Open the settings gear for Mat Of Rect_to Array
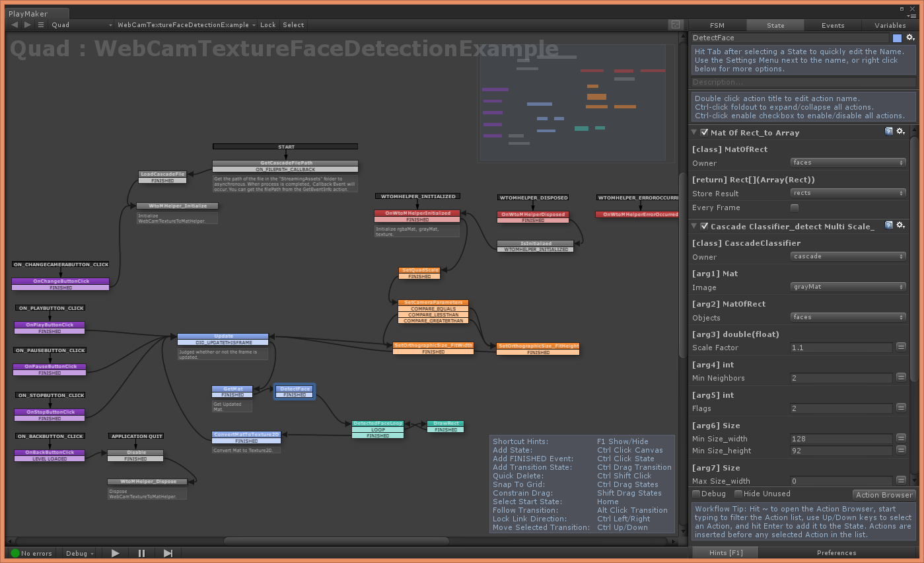This screenshot has height=563, width=924. [900, 132]
